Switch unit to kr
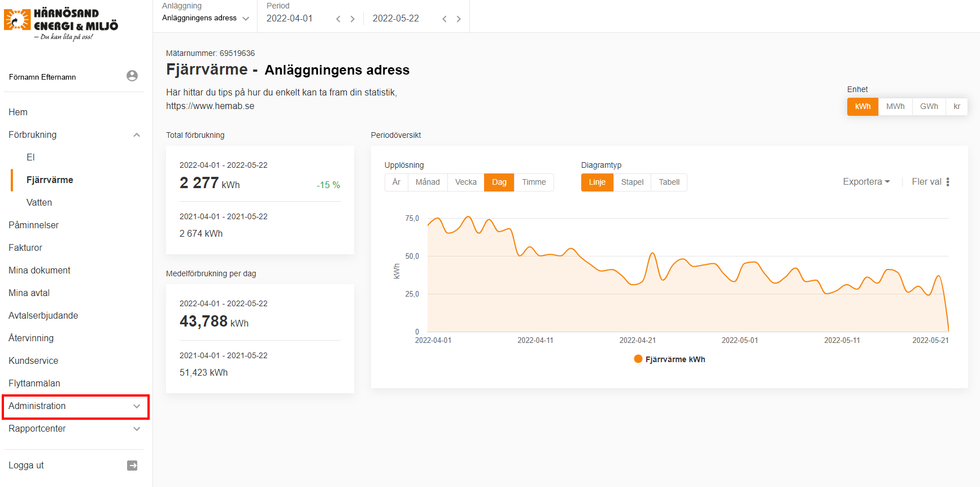This screenshot has width=980, height=487. pyautogui.click(x=957, y=107)
